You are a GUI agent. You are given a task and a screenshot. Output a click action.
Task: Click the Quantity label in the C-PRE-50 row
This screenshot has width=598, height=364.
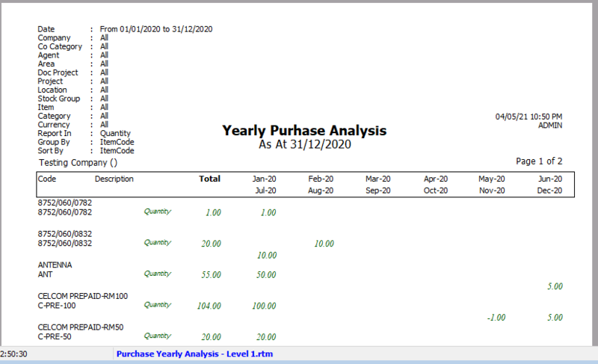[158, 336]
